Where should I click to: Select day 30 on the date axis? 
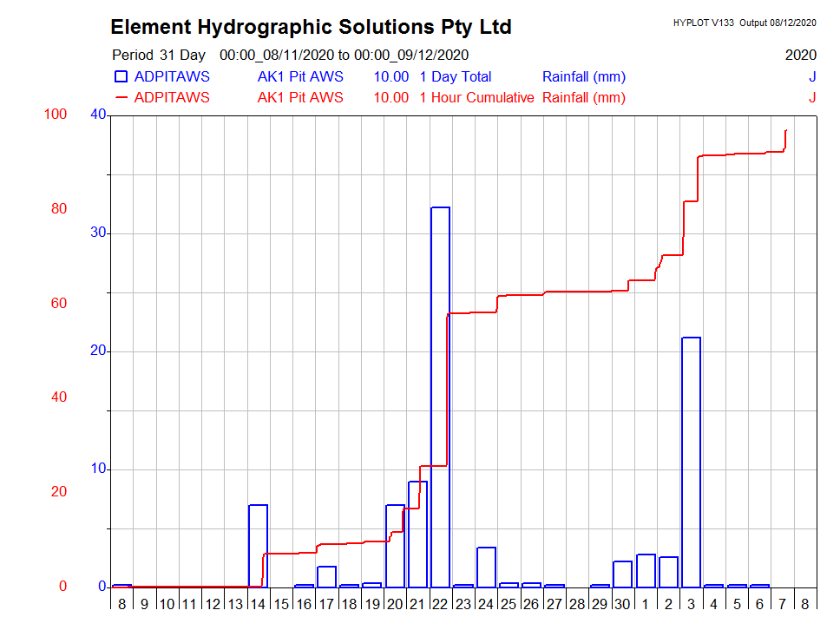click(x=622, y=603)
